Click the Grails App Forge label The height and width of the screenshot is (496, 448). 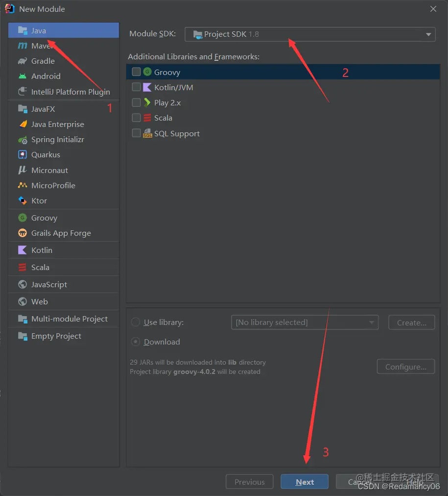point(61,233)
